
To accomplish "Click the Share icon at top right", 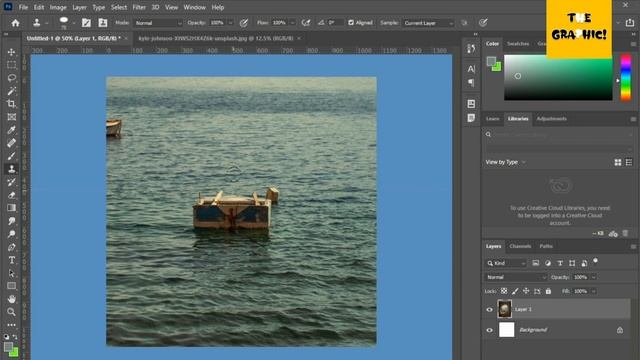I will pos(630,23).
